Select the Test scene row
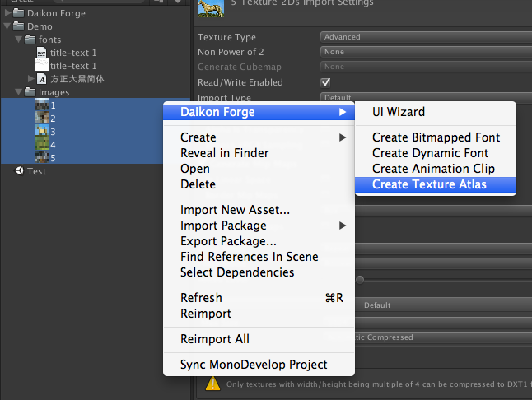The height and width of the screenshot is (400, 532). tap(96, 171)
